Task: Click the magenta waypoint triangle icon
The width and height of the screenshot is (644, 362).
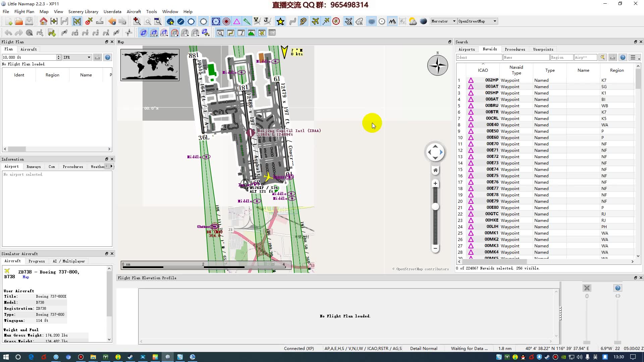Action: pyautogui.click(x=236, y=21)
